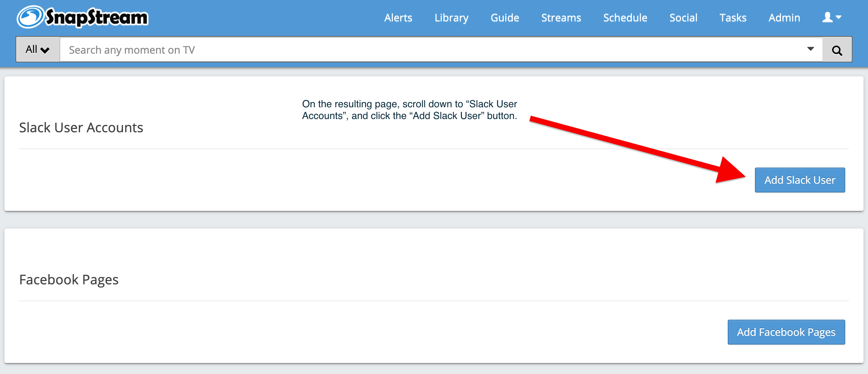
Task: Click the Add Facebook Pages button
Action: [x=786, y=332]
